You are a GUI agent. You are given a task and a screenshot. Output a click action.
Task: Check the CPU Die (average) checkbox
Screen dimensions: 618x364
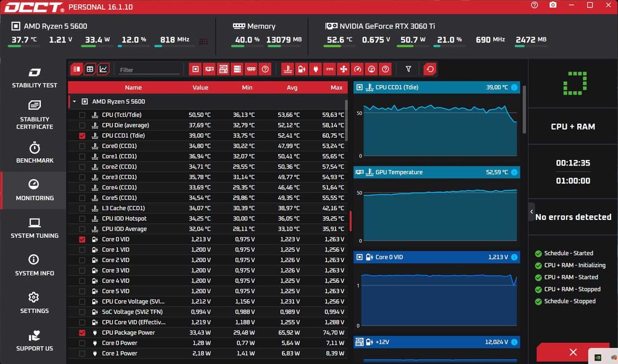82,125
